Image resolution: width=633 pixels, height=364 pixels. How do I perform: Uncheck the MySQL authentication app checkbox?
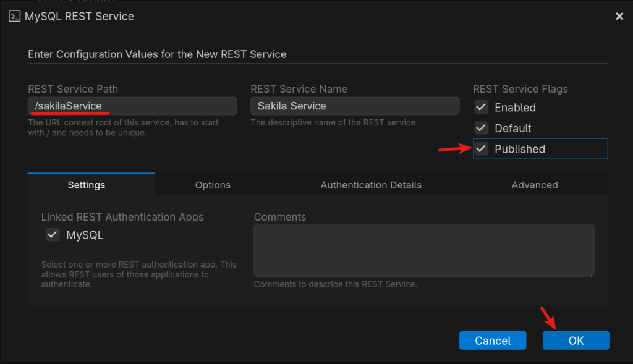53,235
